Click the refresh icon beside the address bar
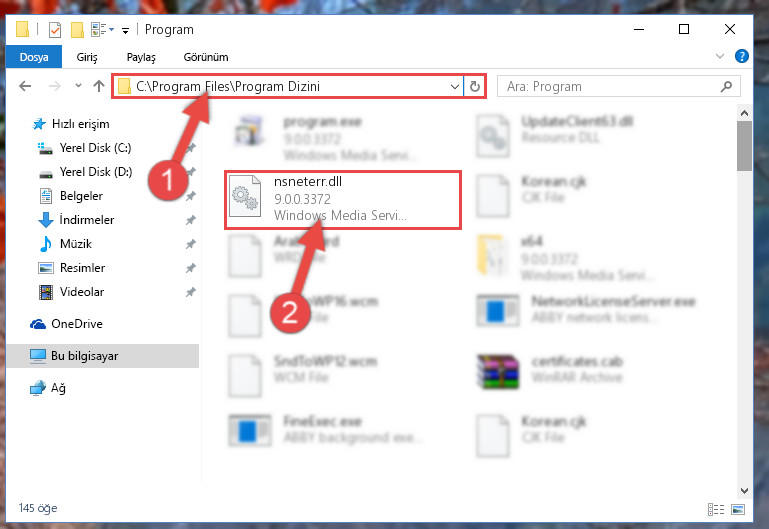 coord(474,87)
